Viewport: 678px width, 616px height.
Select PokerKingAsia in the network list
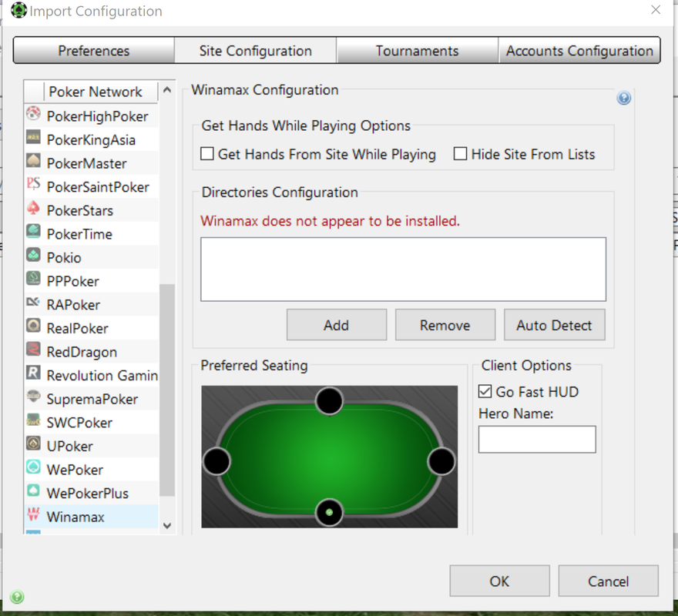tap(91, 140)
